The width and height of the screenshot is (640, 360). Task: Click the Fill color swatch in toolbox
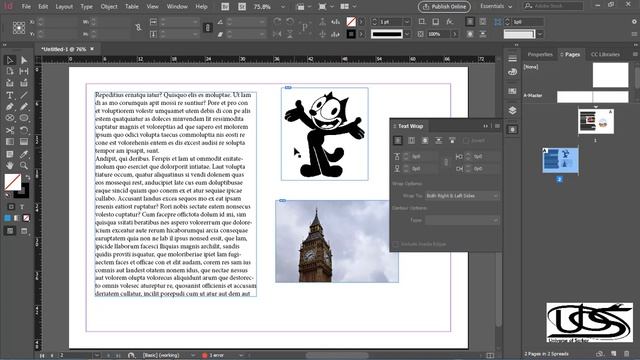tap(12, 182)
